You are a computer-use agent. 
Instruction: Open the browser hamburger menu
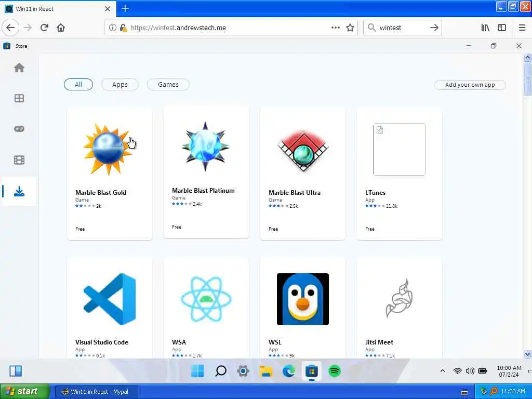[x=522, y=28]
